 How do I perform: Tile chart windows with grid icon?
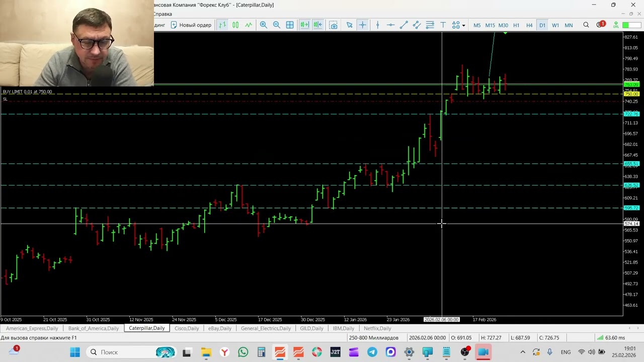pos(290,25)
